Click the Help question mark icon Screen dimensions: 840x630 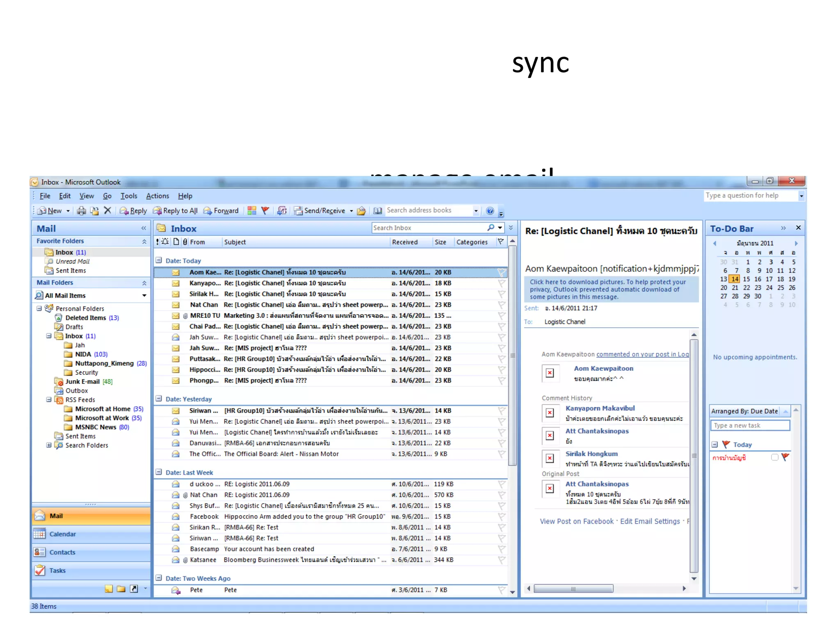pos(490,211)
